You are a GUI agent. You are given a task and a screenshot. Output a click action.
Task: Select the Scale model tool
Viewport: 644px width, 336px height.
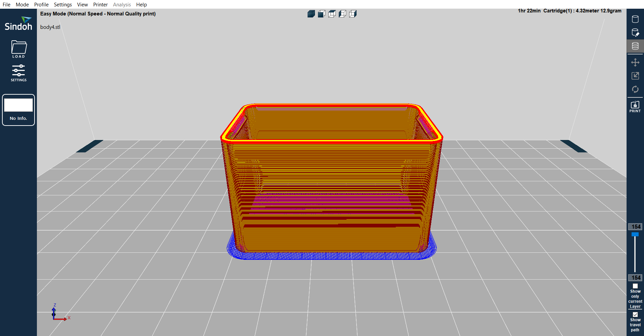point(635,76)
